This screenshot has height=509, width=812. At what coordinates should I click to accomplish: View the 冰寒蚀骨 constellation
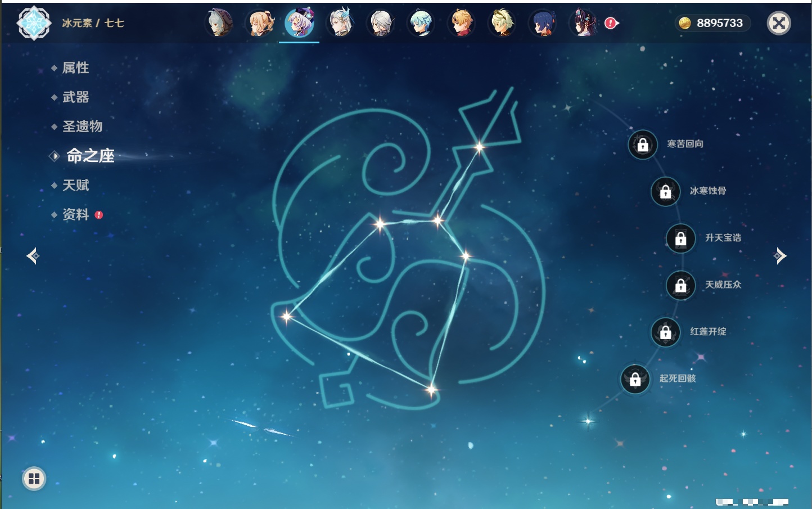pyautogui.click(x=666, y=192)
